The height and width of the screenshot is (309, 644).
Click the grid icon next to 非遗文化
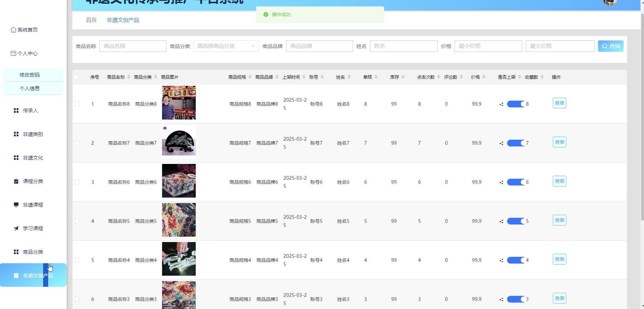pos(16,158)
